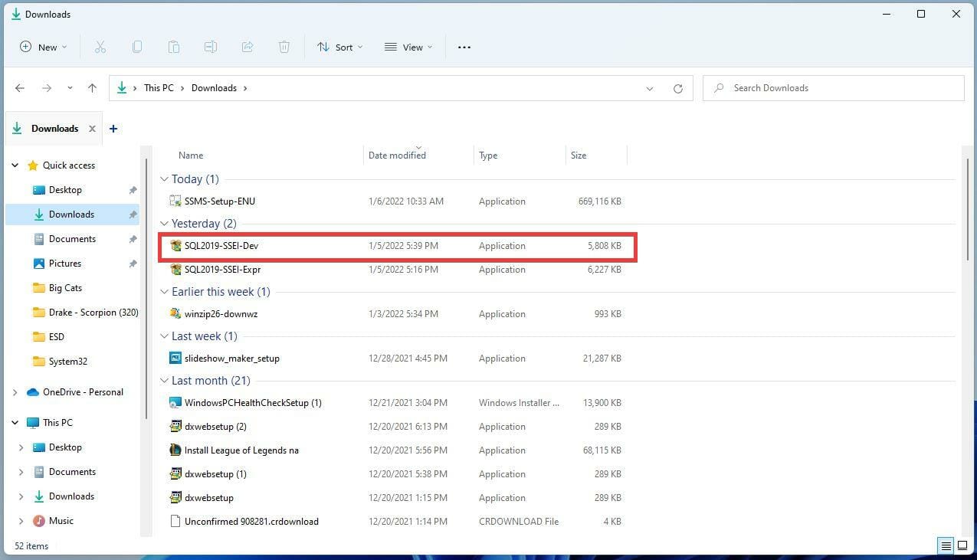The image size is (977, 560).
Task: Delete file with trash icon
Action: coord(284,47)
